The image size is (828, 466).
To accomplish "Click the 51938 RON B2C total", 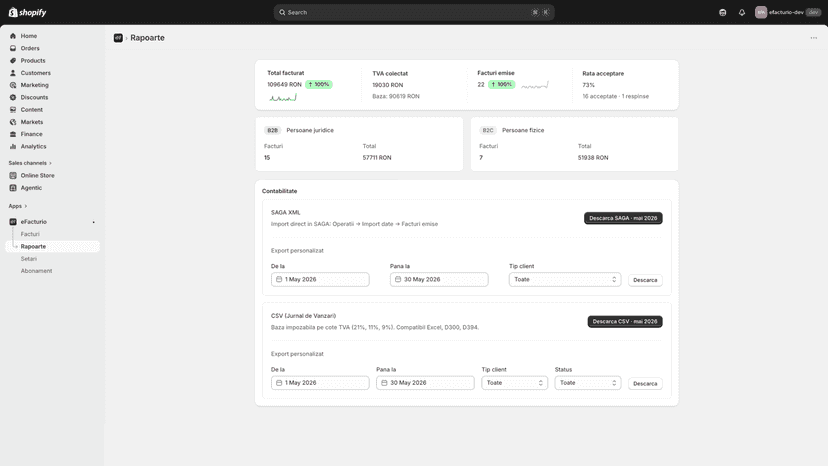I will point(593,158).
